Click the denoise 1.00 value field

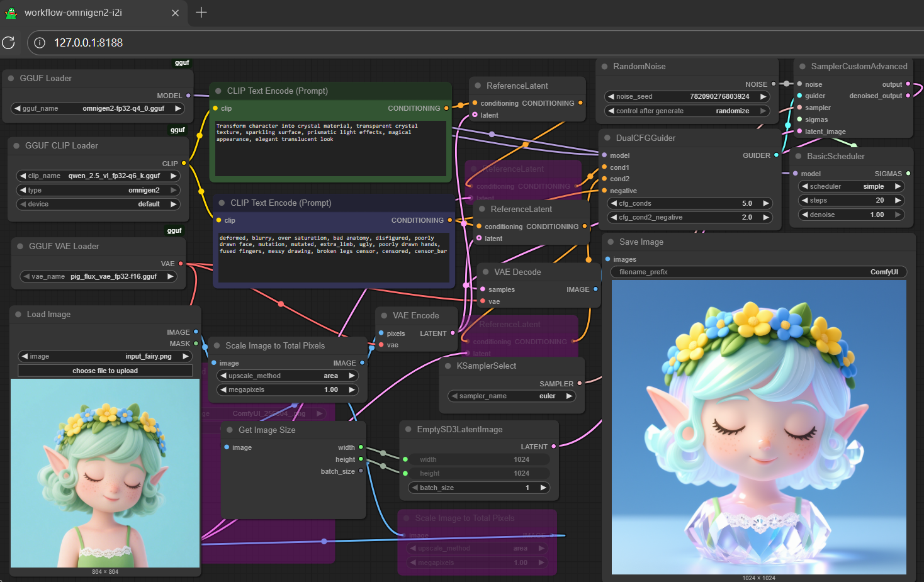click(852, 215)
